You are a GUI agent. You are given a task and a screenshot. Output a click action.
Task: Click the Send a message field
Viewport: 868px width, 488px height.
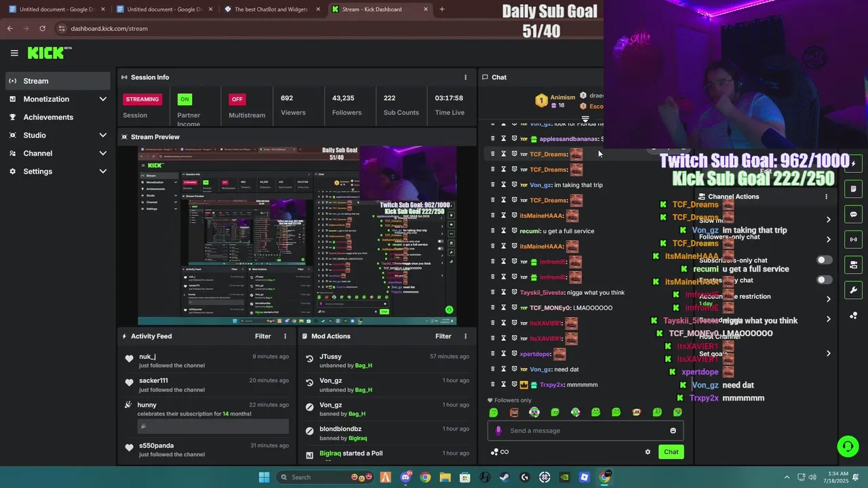[585, 430]
